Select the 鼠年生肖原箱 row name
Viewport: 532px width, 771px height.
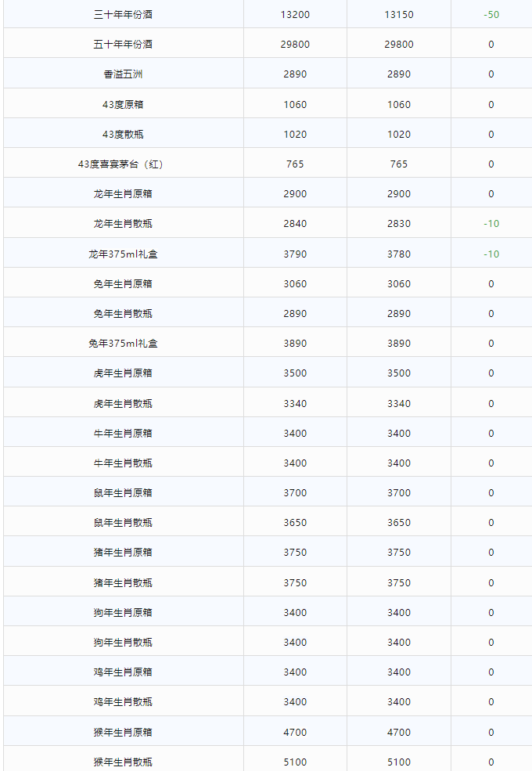pyautogui.click(x=123, y=492)
